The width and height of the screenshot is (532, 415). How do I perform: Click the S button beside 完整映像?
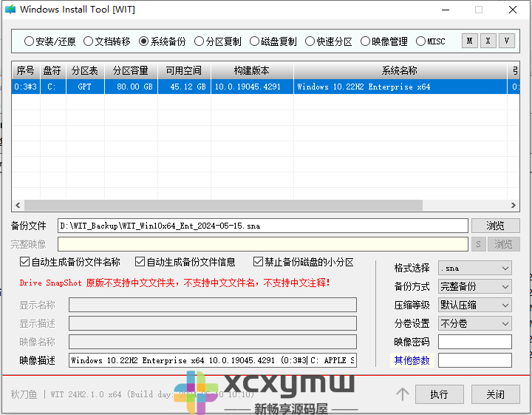(478, 244)
